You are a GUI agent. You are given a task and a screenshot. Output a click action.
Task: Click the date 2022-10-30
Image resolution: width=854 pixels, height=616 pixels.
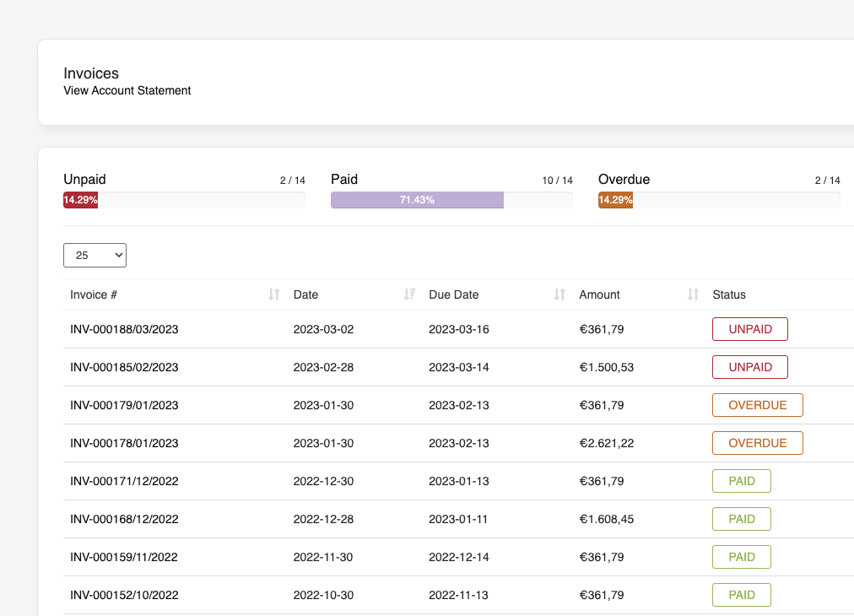pyautogui.click(x=323, y=595)
